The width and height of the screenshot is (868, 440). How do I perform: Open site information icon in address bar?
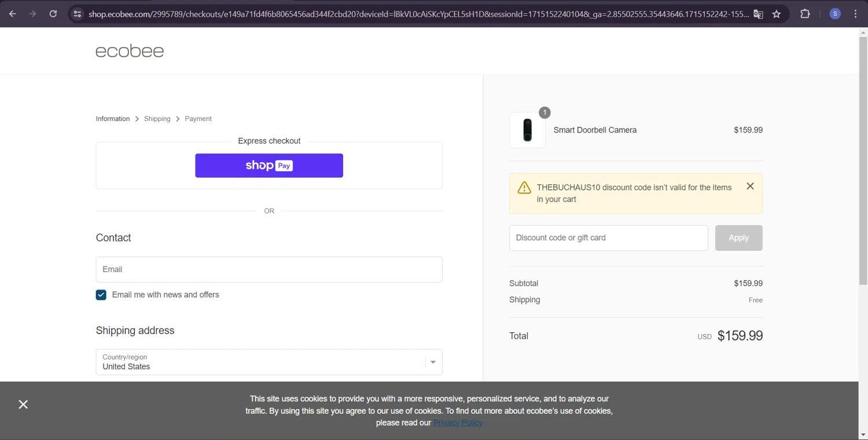(x=77, y=14)
